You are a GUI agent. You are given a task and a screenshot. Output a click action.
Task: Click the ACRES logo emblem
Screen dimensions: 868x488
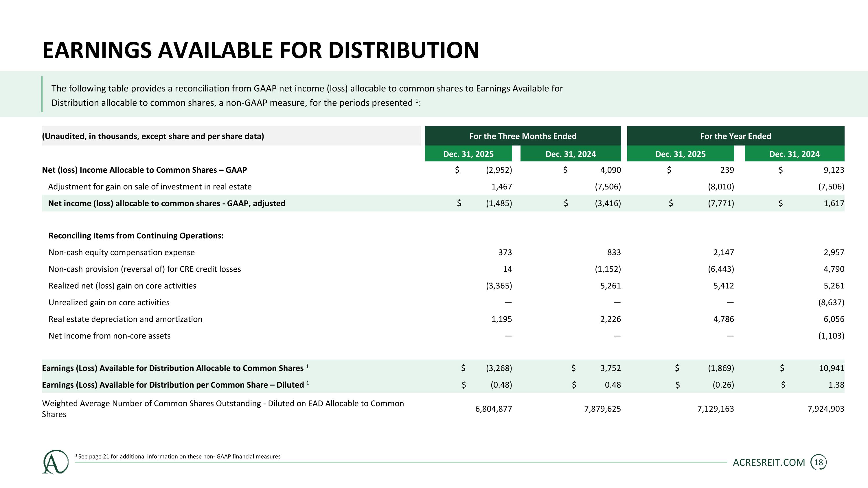click(x=55, y=462)
